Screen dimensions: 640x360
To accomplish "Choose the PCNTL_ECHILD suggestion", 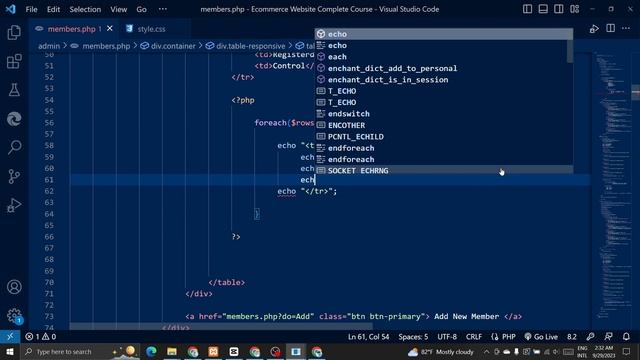I will coord(440,137).
